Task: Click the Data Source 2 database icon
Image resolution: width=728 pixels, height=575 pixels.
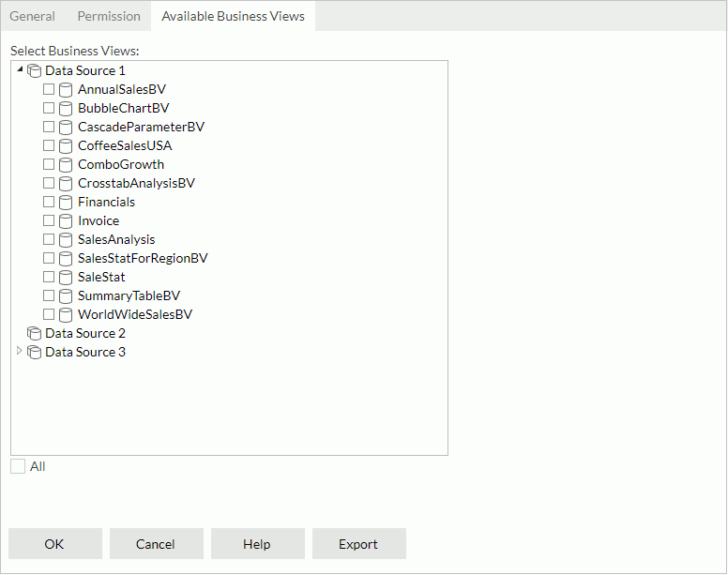Action: click(35, 334)
